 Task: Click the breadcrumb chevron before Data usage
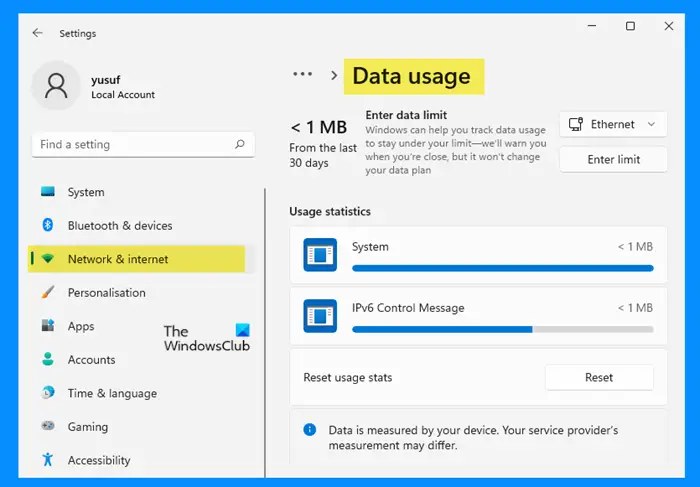(x=333, y=75)
